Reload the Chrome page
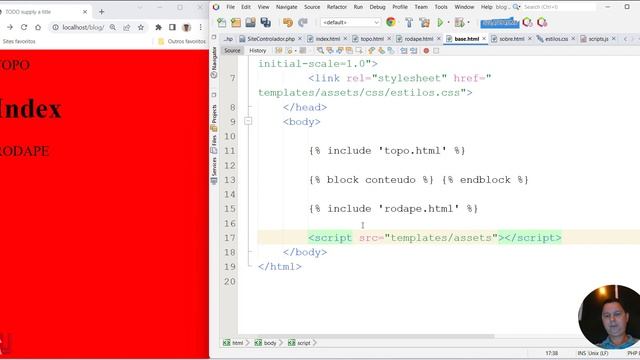 pyautogui.click(x=24, y=27)
